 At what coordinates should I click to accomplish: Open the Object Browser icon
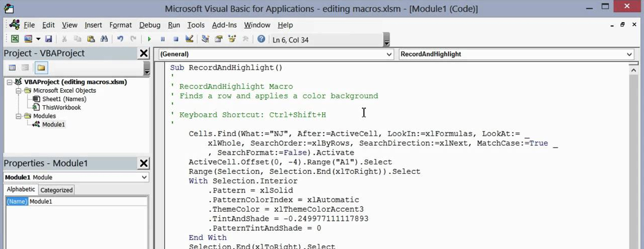pos(232,39)
